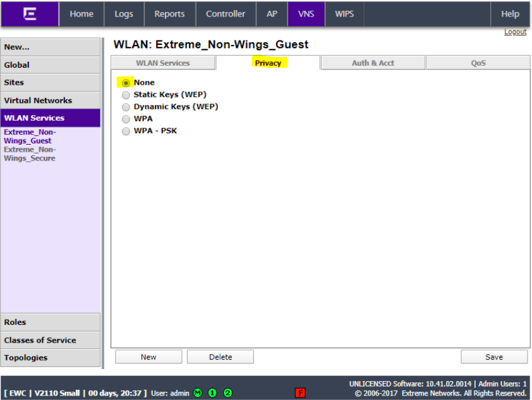Click the EWC V2110 Small uptime status text
The height and width of the screenshot is (400, 532).
tap(75, 393)
